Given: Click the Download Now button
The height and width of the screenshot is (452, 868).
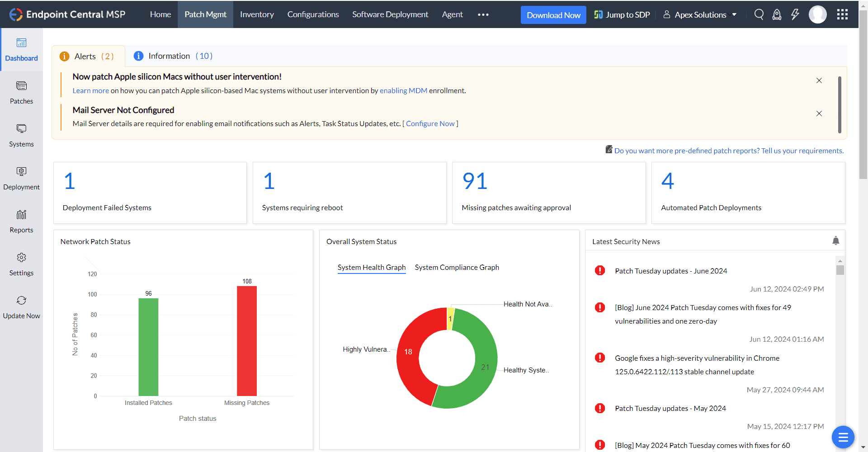Looking at the screenshot, I should pyautogui.click(x=553, y=15).
